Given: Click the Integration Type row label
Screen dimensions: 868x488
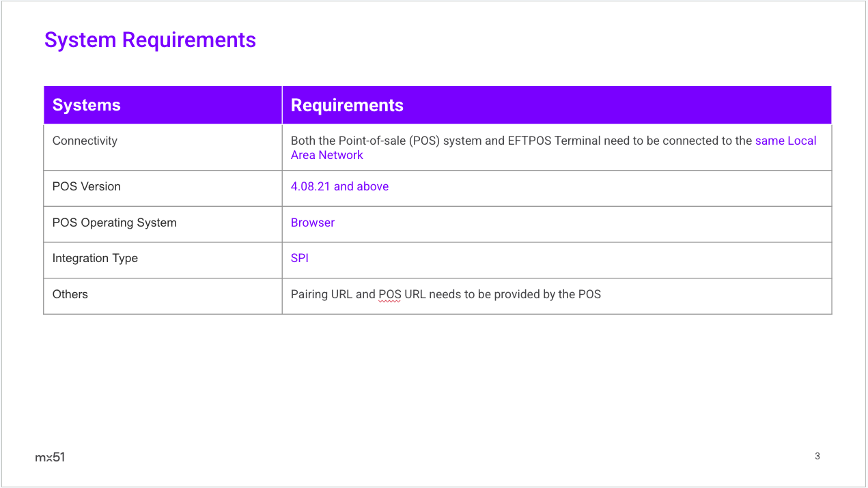Looking at the screenshot, I should pyautogui.click(x=95, y=258).
